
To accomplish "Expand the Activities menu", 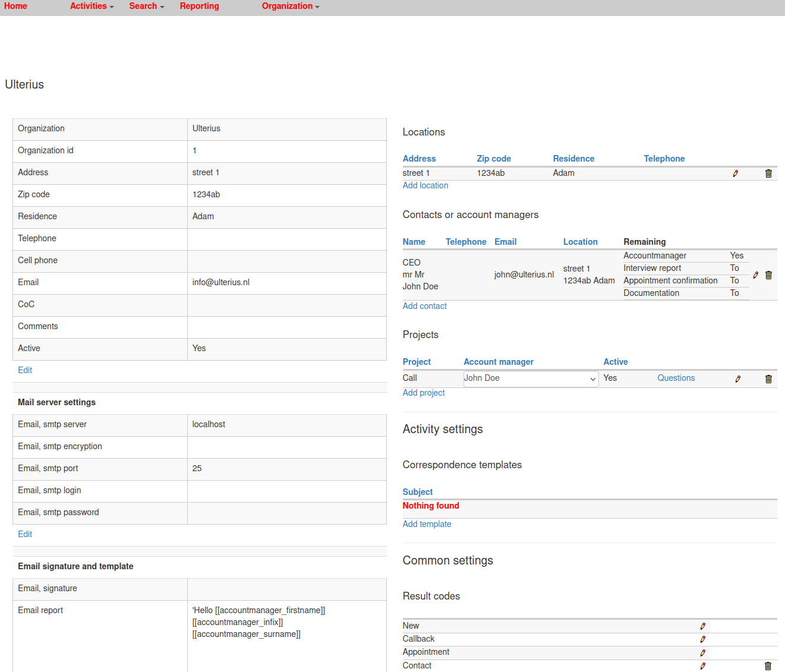I will pyautogui.click(x=92, y=6).
